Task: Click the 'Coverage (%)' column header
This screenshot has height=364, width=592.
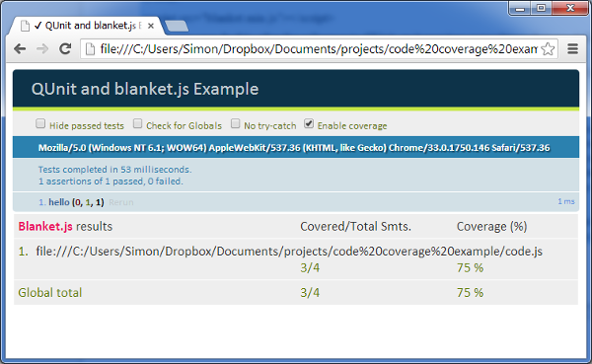Action: 492,226
